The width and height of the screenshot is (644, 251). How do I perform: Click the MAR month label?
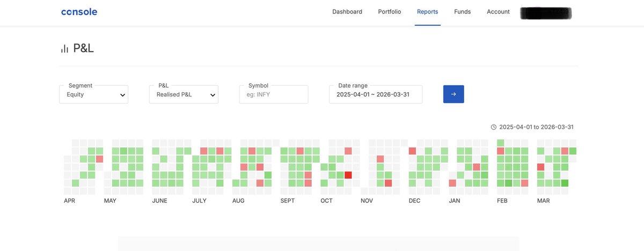coord(543,201)
